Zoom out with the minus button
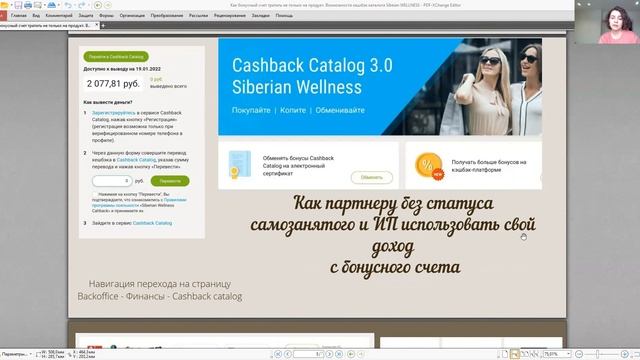The image size is (640, 360). (579, 354)
